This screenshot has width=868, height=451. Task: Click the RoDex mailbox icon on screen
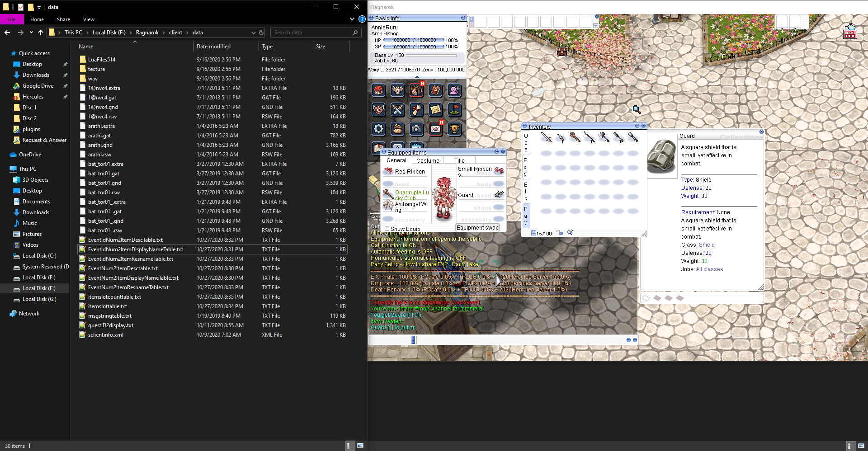850,32
